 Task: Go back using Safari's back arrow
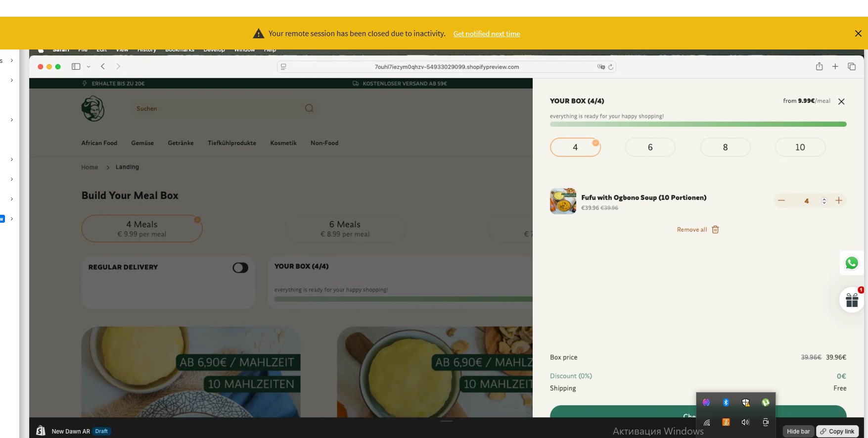(x=103, y=66)
